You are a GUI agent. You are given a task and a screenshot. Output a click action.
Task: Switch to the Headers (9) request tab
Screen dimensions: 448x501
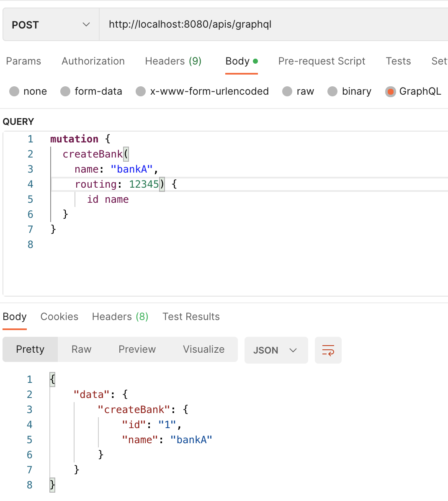pyautogui.click(x=173, y=61)
